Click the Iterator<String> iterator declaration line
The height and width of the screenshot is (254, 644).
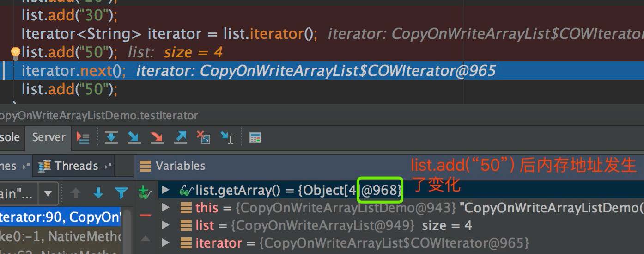point(169,34)
